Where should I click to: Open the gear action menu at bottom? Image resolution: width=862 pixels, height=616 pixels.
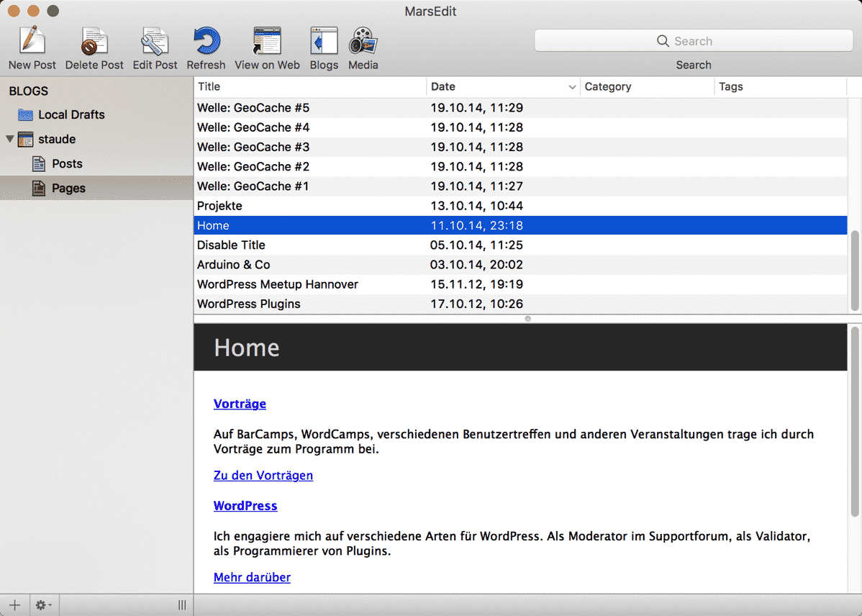[44, 605]
